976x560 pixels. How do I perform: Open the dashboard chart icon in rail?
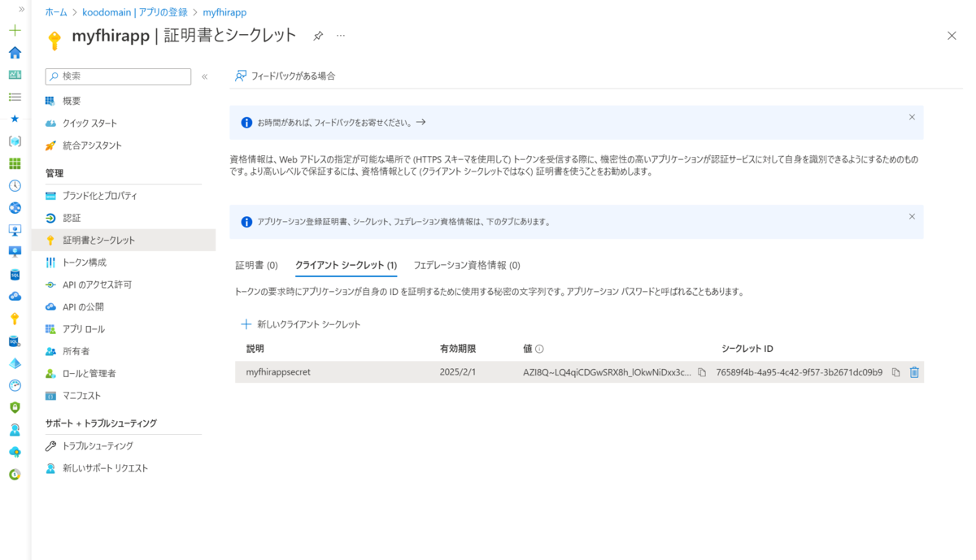[15, 75]
